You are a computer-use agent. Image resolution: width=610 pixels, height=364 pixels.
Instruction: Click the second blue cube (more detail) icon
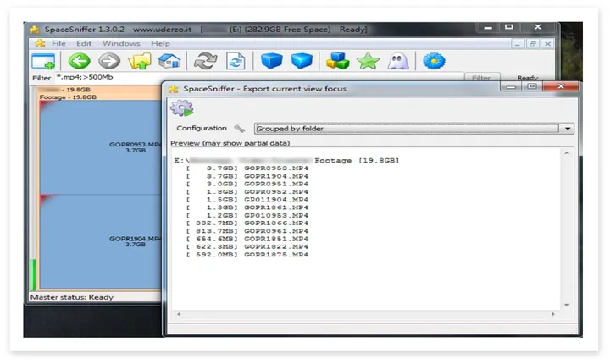point(302,61)
